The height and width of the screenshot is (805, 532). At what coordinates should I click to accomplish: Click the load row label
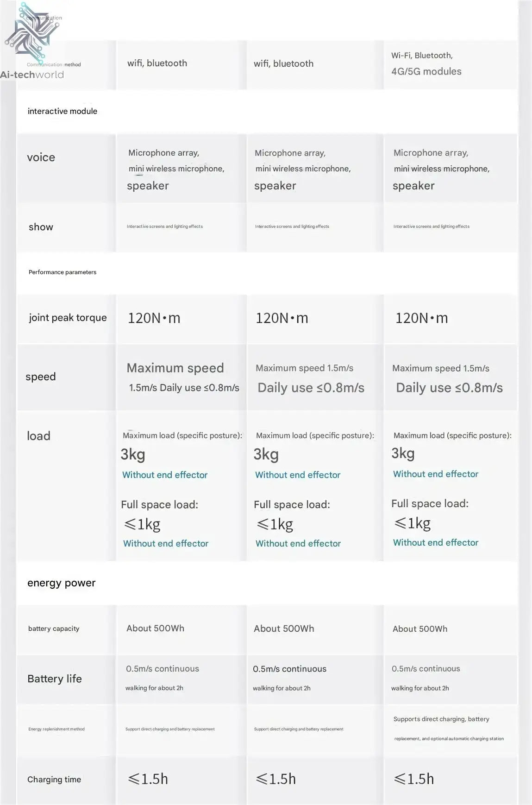(x=38, y=436)
